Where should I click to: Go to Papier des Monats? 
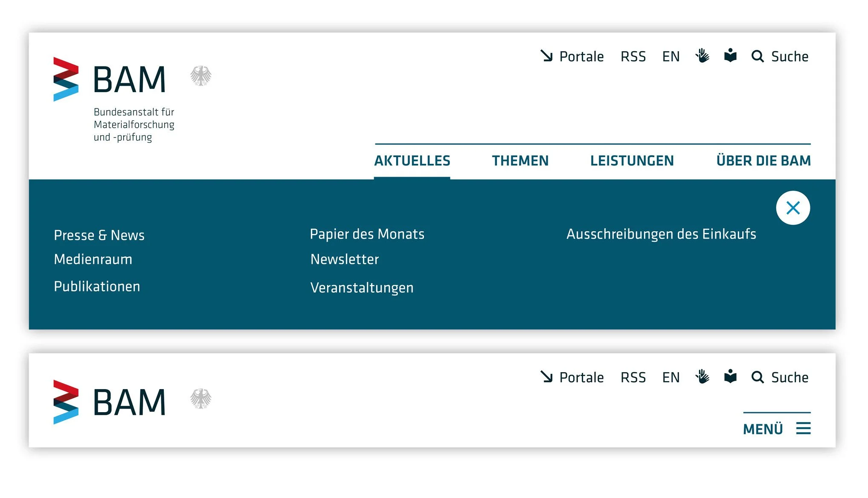point(367,234)
